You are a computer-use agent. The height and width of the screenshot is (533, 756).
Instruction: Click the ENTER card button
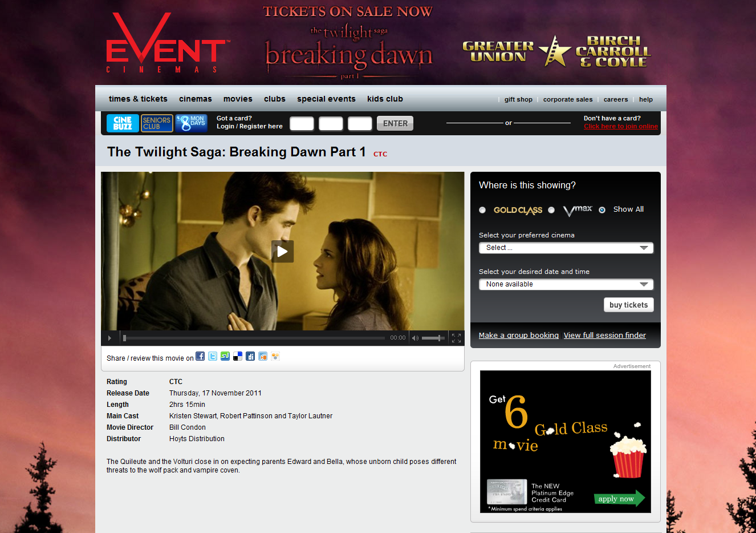coord(395,123)
